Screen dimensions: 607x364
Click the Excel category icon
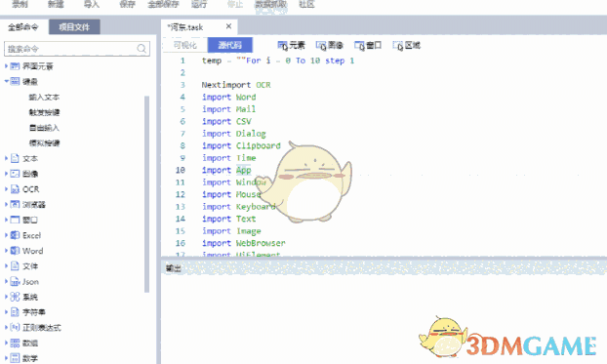point(15,235)
